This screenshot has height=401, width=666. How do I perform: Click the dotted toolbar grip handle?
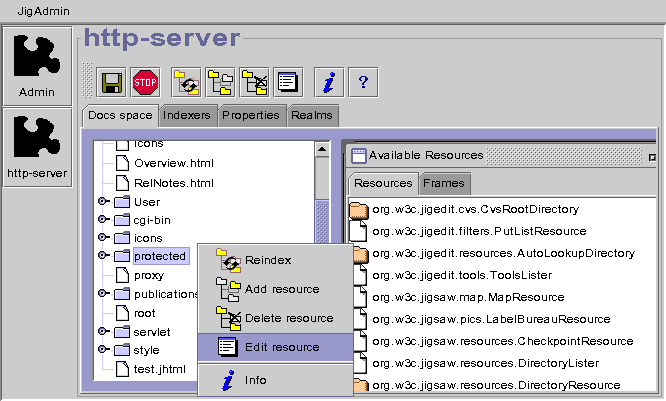click(x=87, y=79)
